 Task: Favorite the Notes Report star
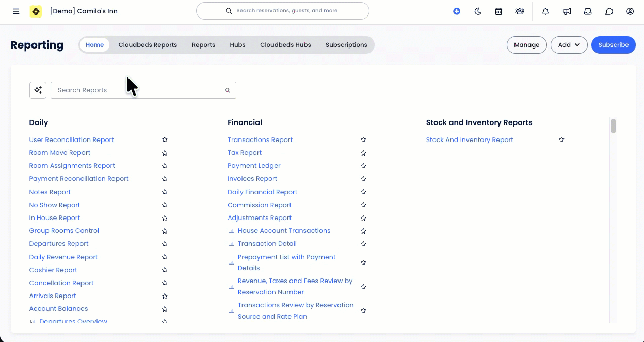165,192
